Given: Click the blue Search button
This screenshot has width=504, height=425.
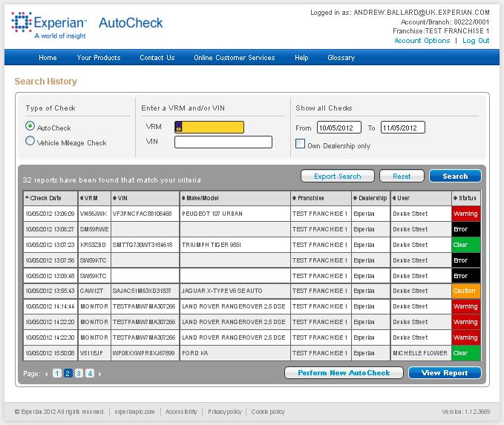Looking at the screenshot, I should tap(455, 176).
